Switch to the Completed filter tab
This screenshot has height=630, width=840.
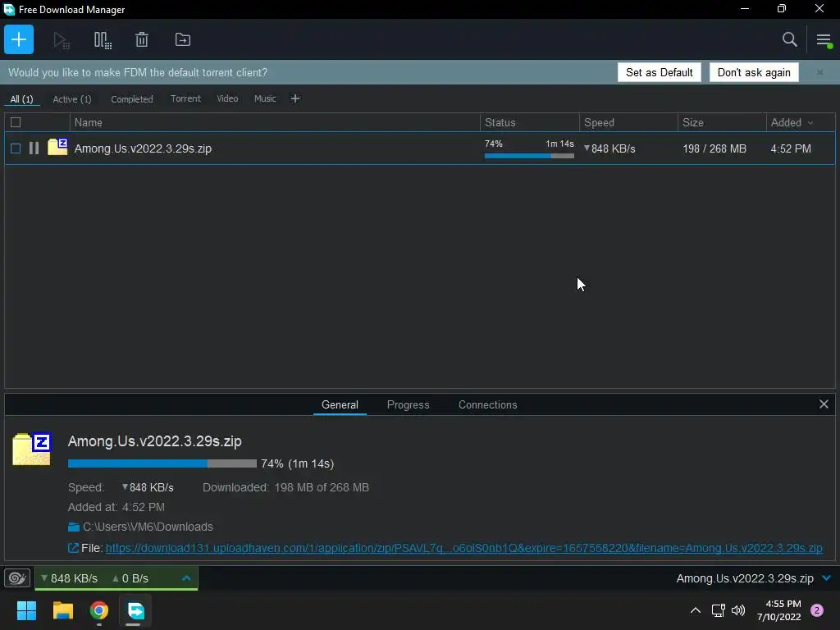[132, 99]
